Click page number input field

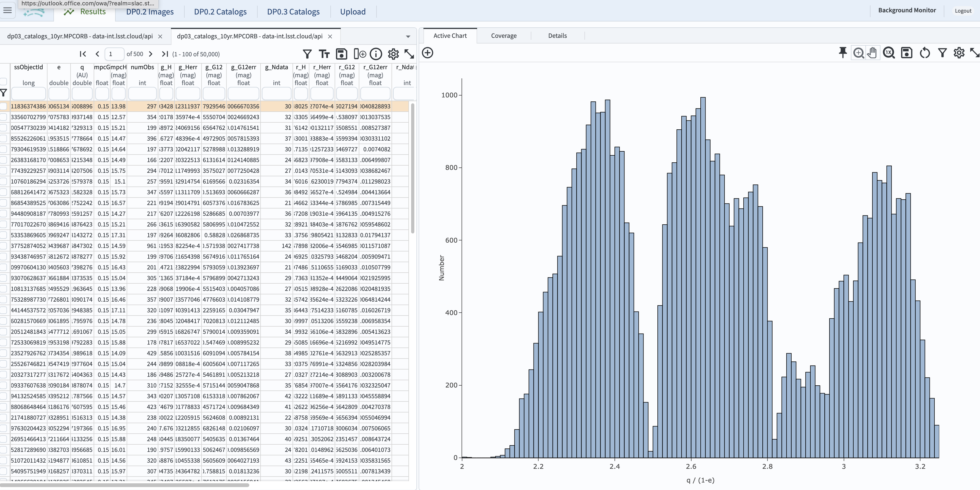114,54
